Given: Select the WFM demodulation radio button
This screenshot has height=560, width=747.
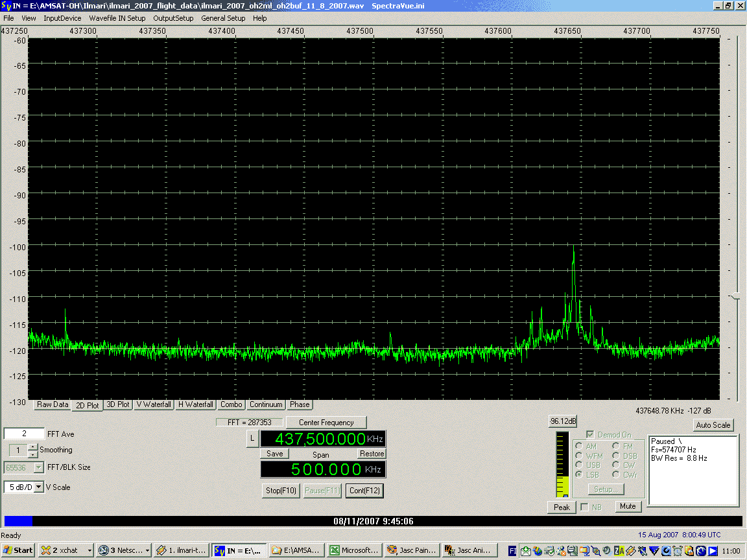Looking at the screenshot, I should [579, 456].
